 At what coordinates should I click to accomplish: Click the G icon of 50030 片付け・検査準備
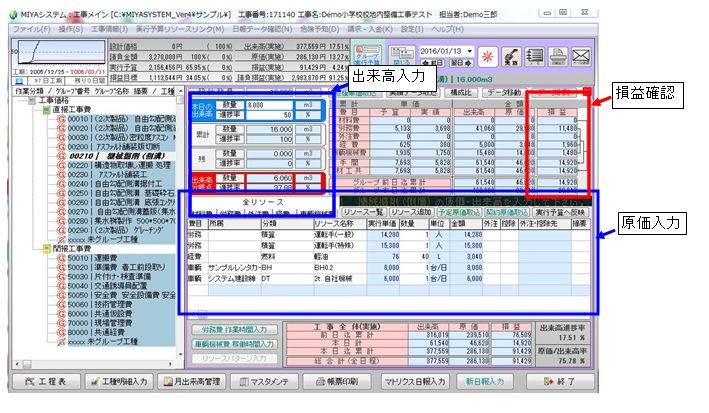[x=61, y=277]
